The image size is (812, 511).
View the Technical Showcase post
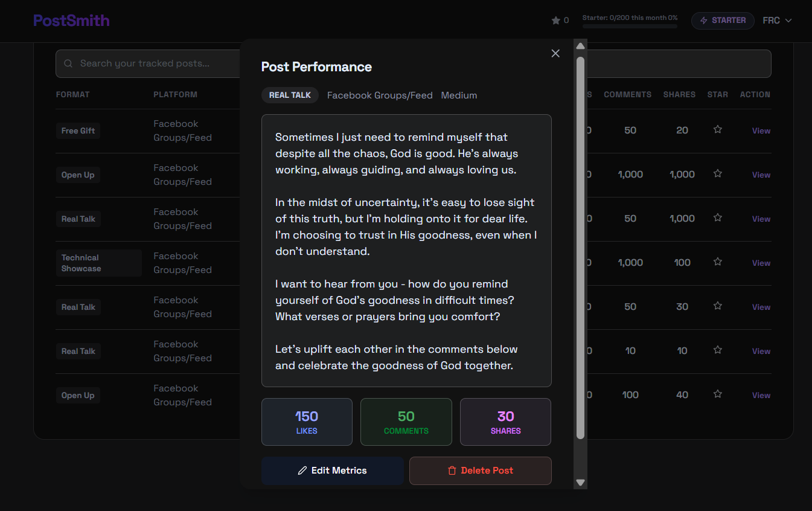tap(761, 263)
